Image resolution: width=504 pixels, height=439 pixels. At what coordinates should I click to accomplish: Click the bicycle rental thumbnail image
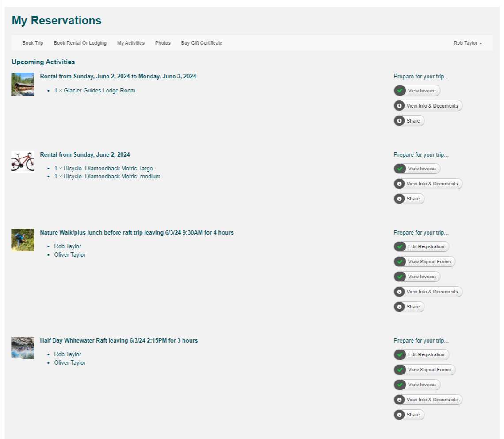[23, 162]
